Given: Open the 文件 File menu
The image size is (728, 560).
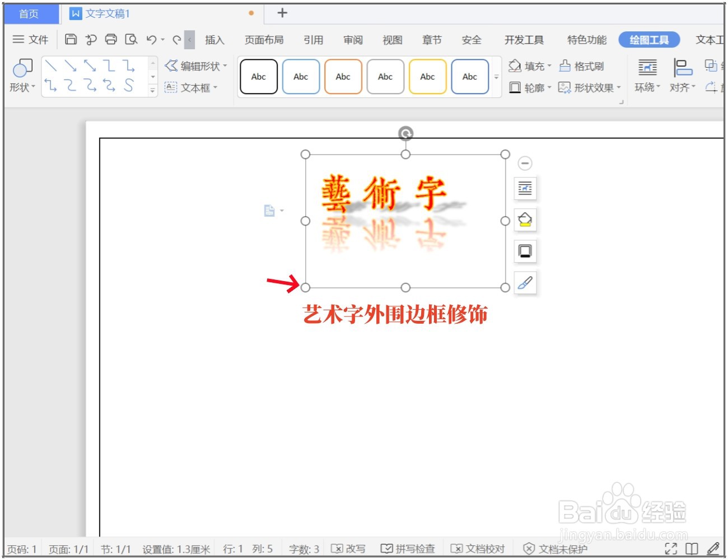Looking at the screenshot, I should pyautogui.click(x=31, y=39).
